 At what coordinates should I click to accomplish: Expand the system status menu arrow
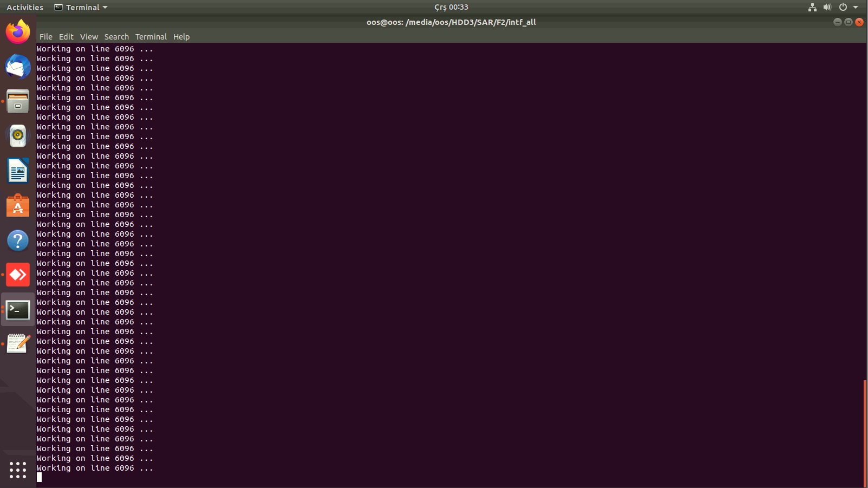856,7
